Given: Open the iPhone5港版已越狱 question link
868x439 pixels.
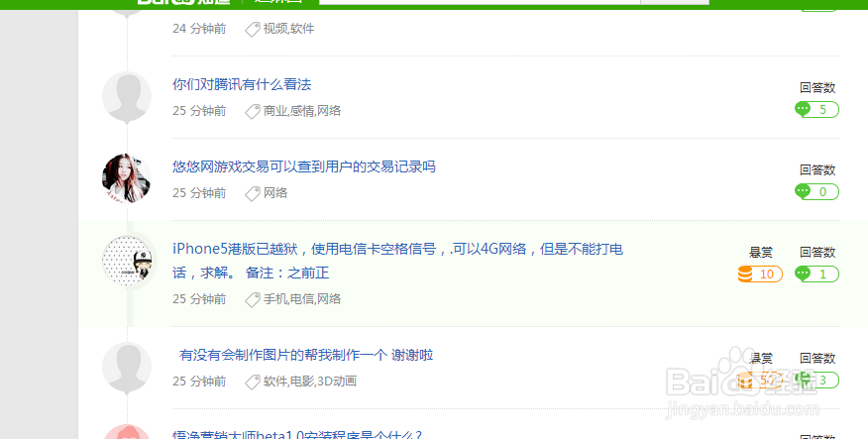Looking at the screenshot, I should [398, 261].
